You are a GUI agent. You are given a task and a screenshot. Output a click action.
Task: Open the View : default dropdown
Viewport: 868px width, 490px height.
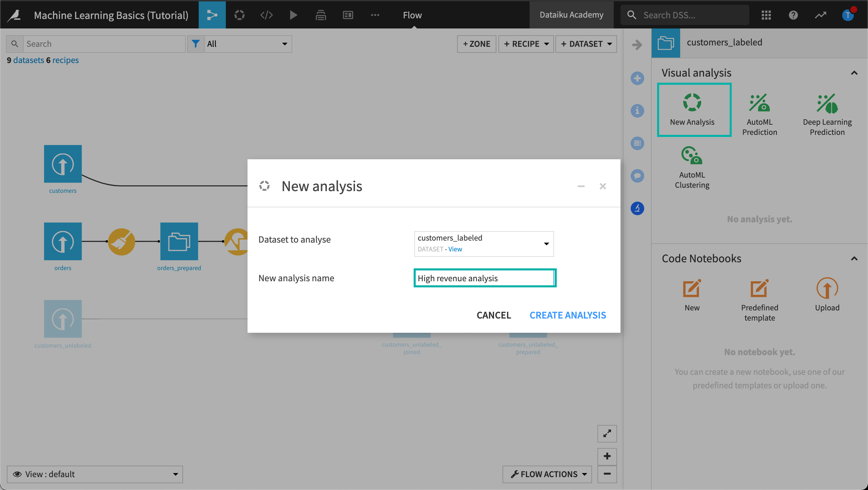tap(95, 474)
